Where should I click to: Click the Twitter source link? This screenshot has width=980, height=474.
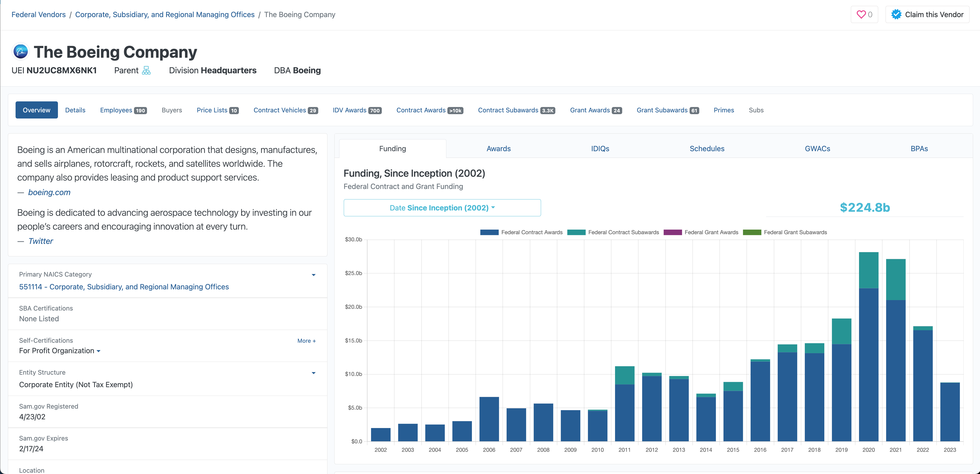pyautogui.click(x=41, y=241)
